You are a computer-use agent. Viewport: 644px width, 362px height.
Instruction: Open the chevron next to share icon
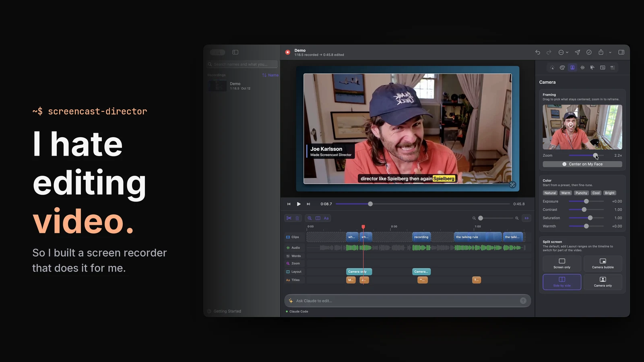(610, 52)
